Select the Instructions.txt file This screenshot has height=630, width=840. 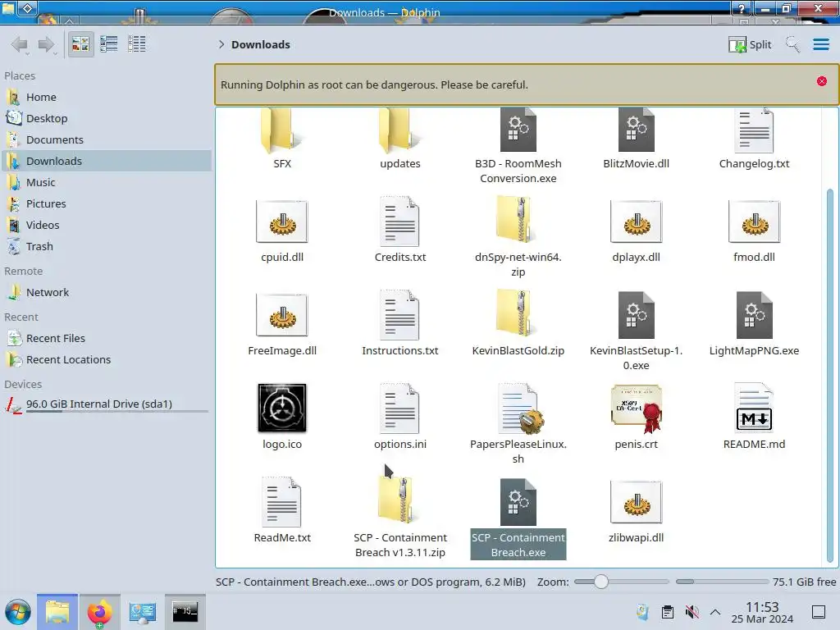pyautogui.click(x=399, y=324)
